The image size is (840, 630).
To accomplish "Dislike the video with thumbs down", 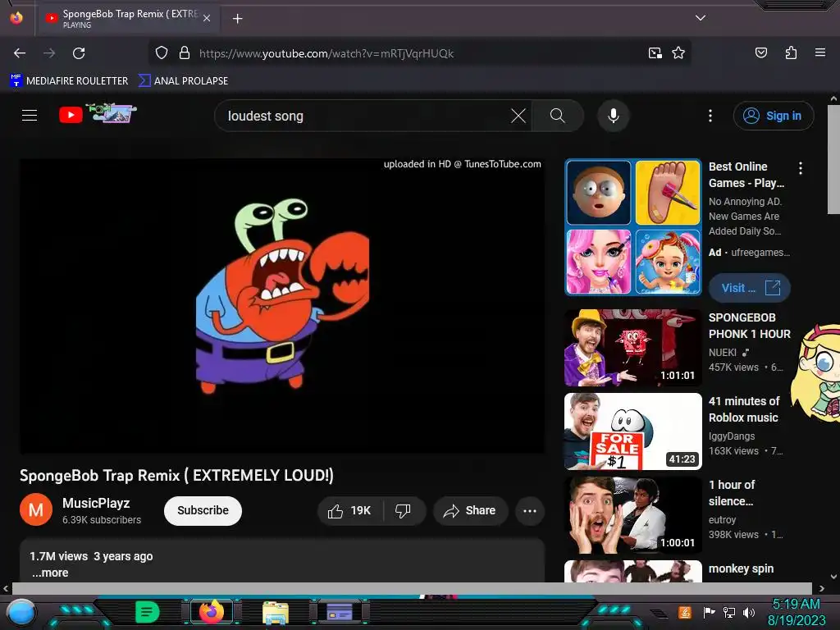I will (404, 510).
